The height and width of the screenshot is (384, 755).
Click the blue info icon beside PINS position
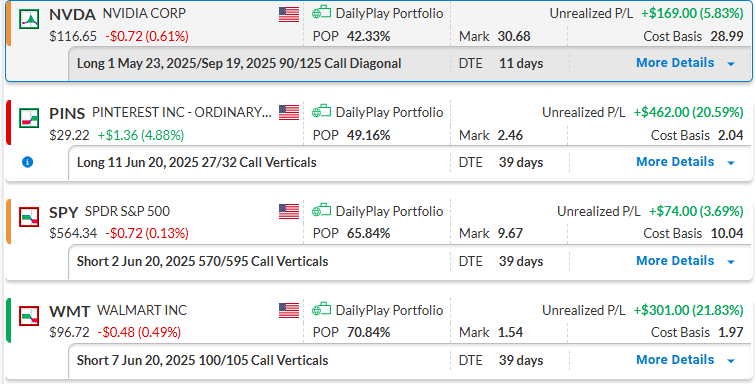tap(28, 162)
